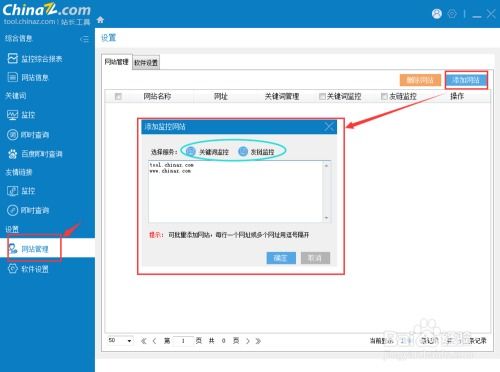Select 网站管理 in sidebar
The image size is (500, 372).
pos(28,249)
